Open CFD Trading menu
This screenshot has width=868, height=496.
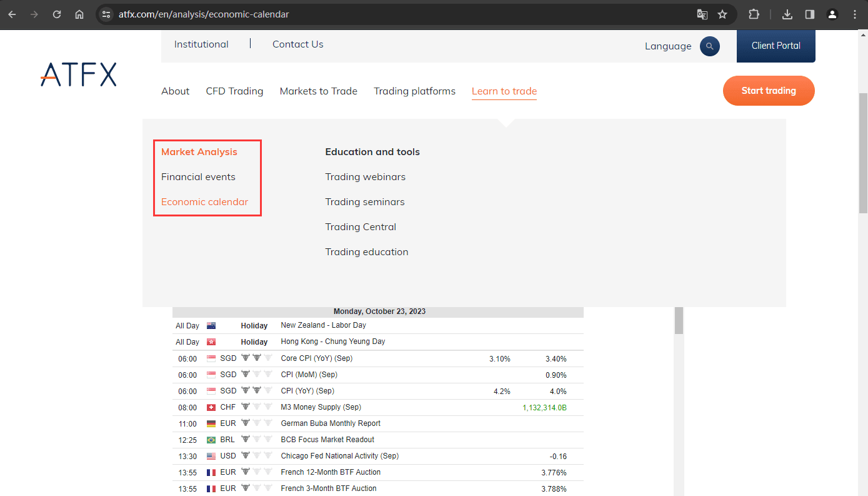pos(234,91)
